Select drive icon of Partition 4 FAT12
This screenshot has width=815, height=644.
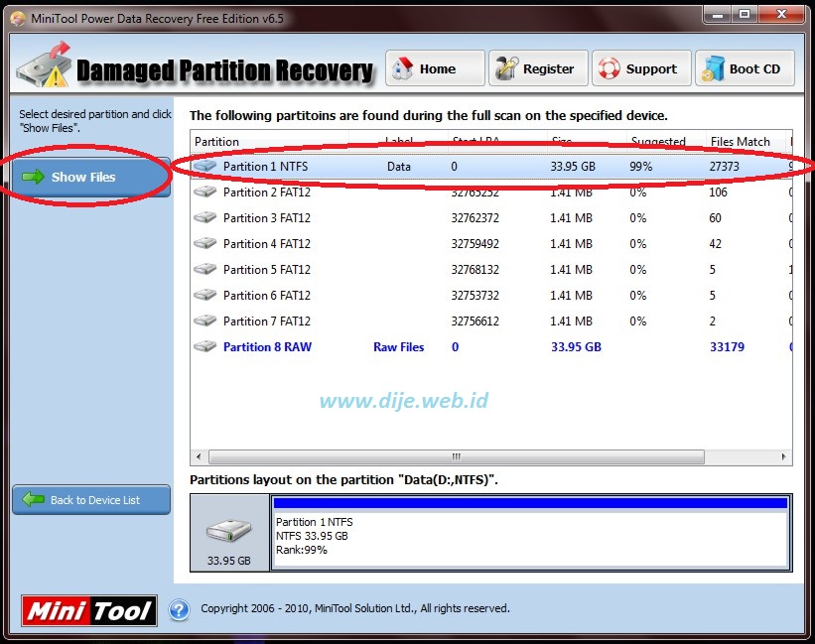pos(204,243)
